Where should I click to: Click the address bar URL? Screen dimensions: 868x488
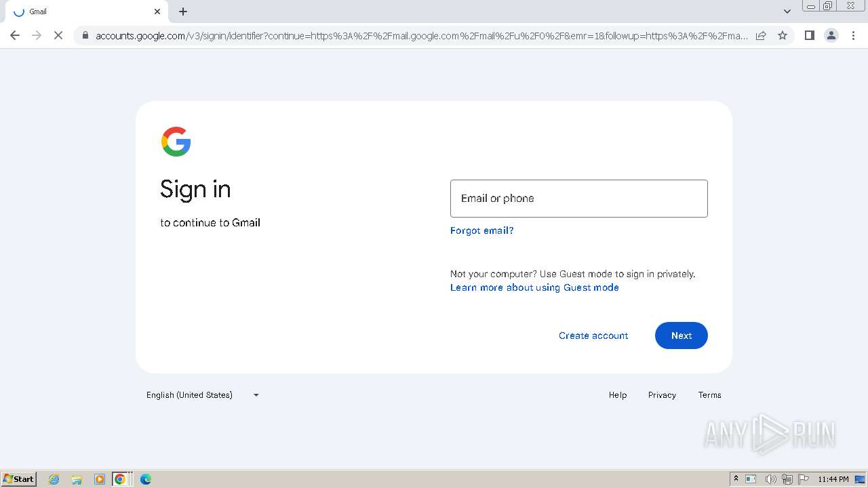click(x=422, y=35)
